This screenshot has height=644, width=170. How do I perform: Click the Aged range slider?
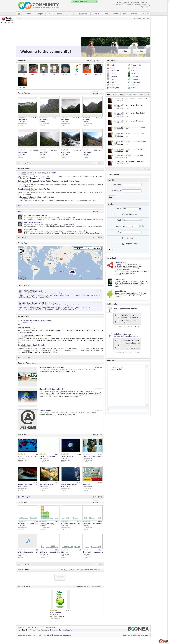click(131, 220)
